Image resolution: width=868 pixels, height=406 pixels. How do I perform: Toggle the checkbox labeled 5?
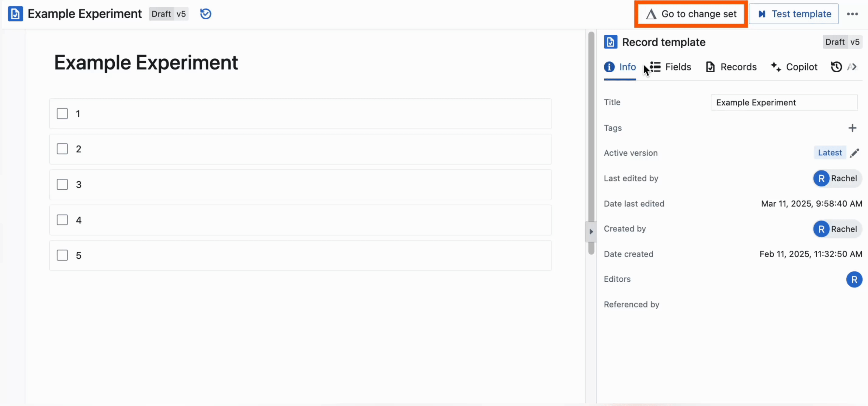coord(62,255)
